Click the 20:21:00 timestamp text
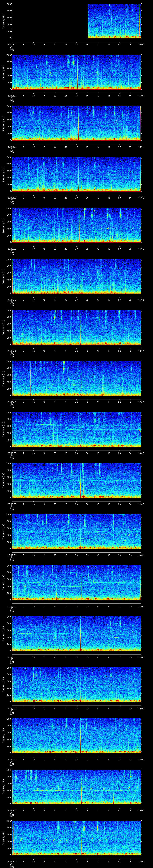Screen dimensions: 153x868 [x=12, y=657]
